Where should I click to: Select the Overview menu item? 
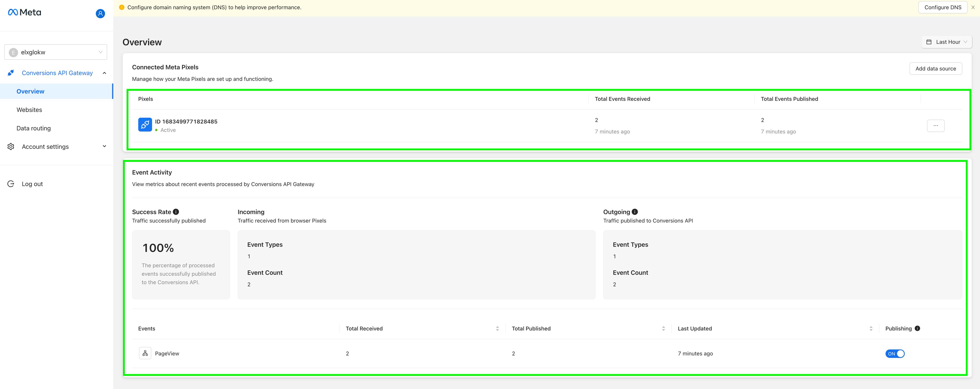[56, 91]
